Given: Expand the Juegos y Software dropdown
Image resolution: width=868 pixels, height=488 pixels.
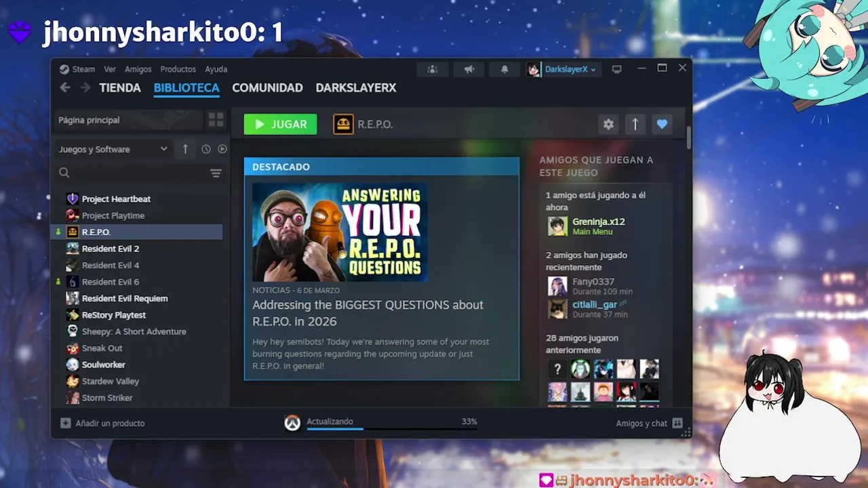Looking at the screenshot, I should click(x=113, y=149).
